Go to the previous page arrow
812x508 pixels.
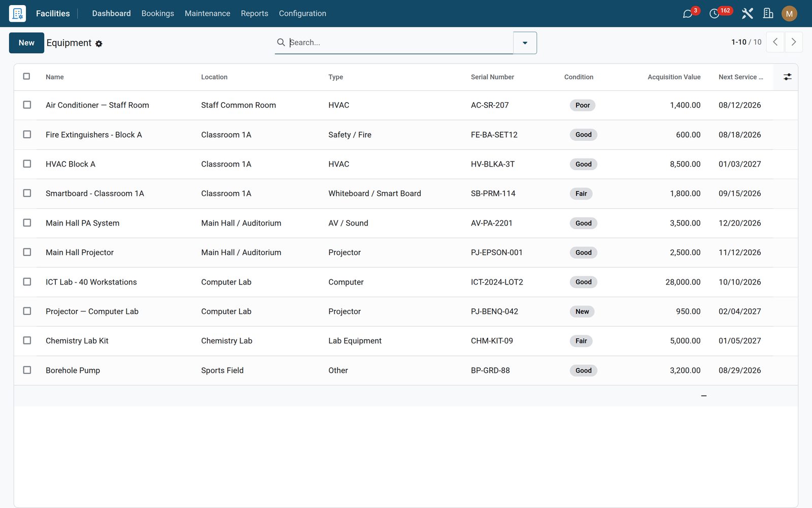775,42
